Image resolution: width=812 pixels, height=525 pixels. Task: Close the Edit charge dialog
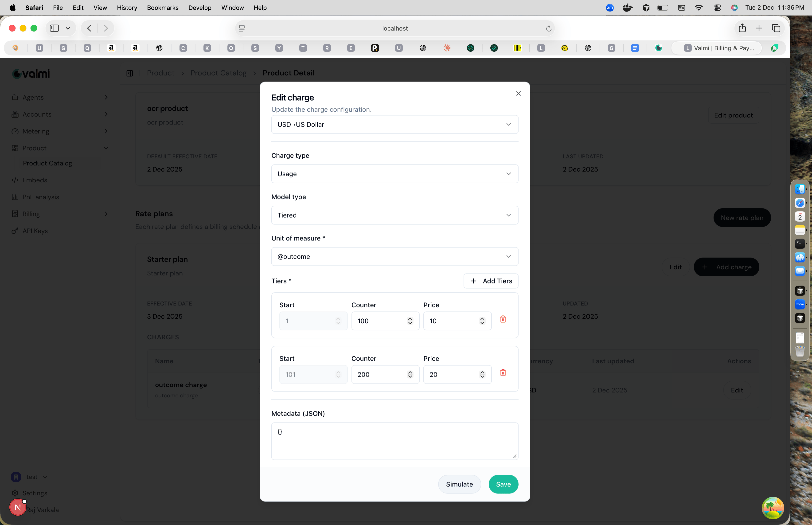(518, 93)
